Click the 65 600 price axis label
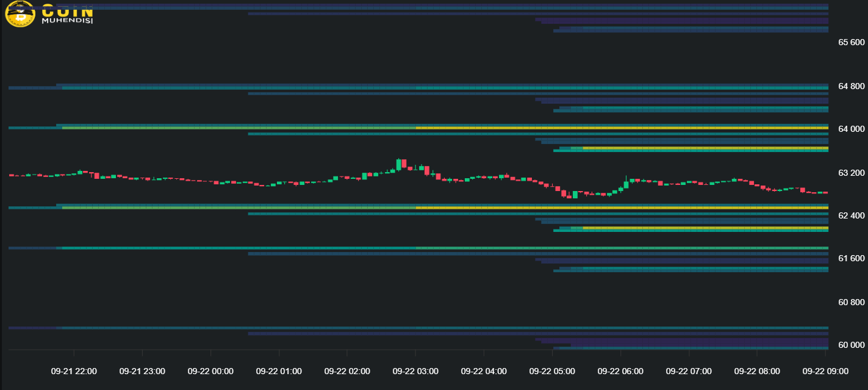Screen dimensions: 868x390 click(852, 42)
